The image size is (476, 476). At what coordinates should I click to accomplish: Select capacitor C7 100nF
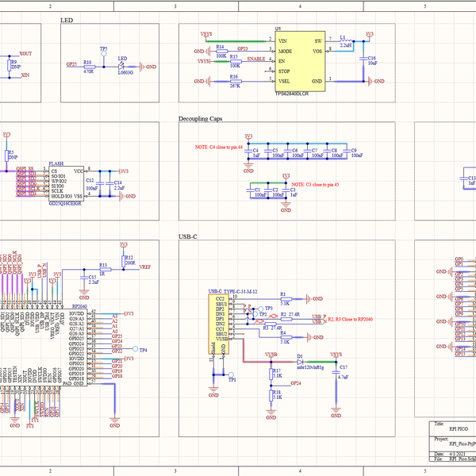click(x=307, y=151)
